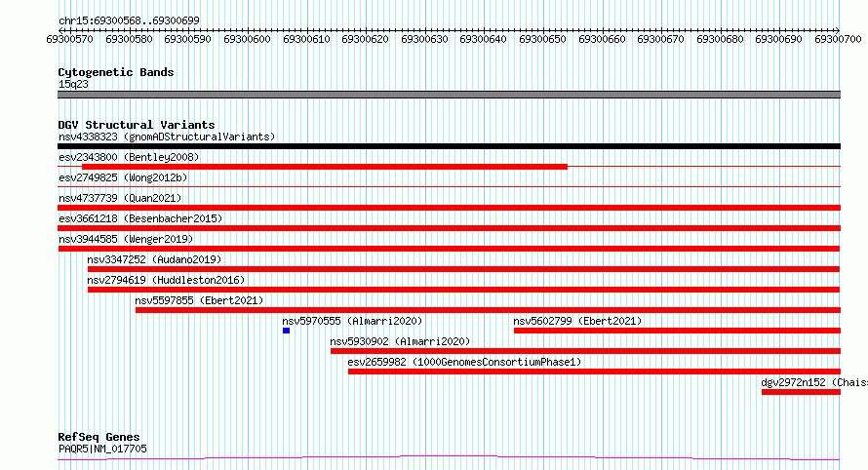Open nsv5930902 (Almarri2020) variant label
Screen dimensions: 868x470
click(400, 341)
